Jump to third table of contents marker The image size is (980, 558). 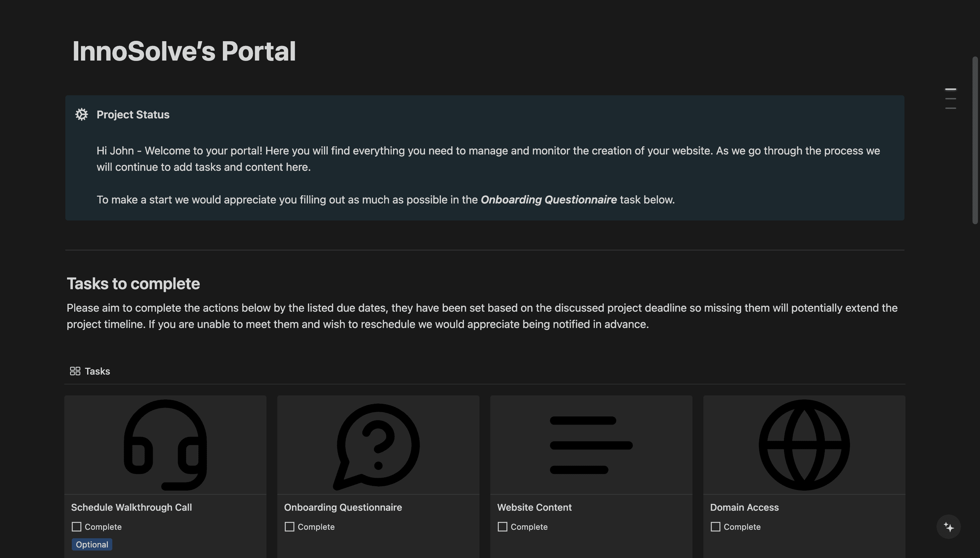coord(950,109)
